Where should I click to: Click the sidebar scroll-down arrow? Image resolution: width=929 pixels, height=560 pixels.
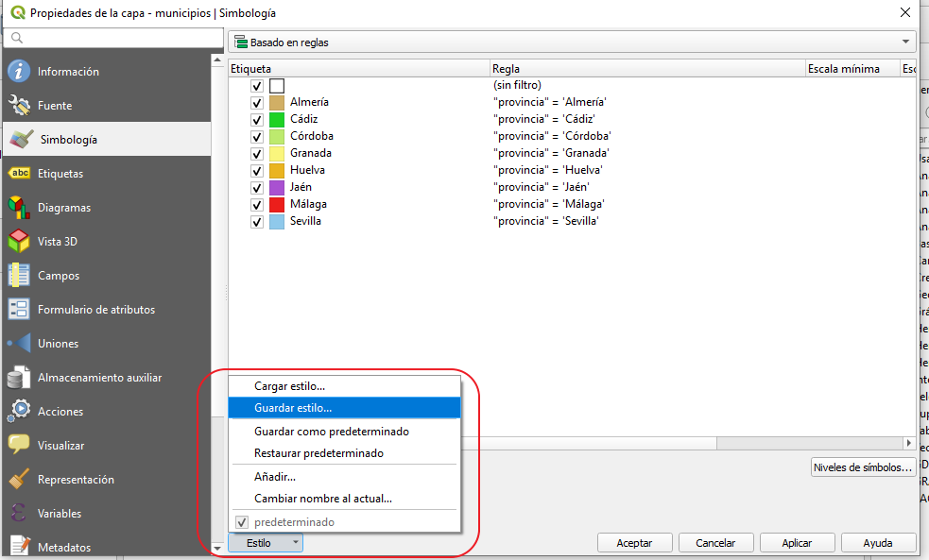pos(217,548)
